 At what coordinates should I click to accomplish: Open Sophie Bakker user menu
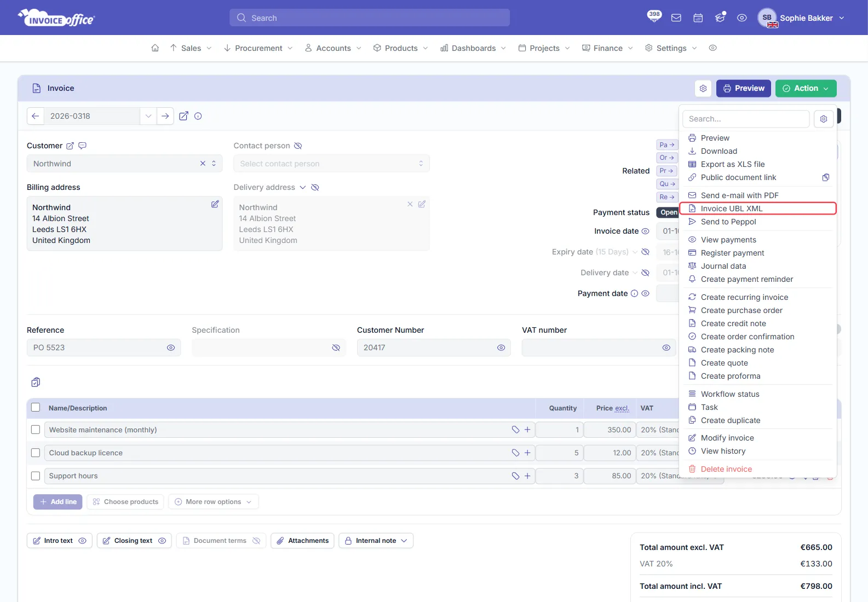[x=801, y=18]
